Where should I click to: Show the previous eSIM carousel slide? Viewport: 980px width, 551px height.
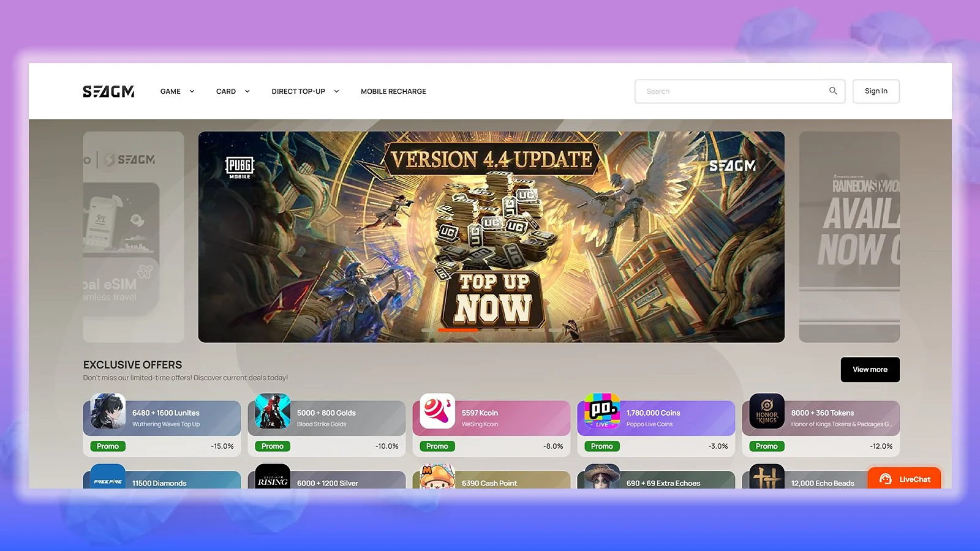click(x=134, y=237)
